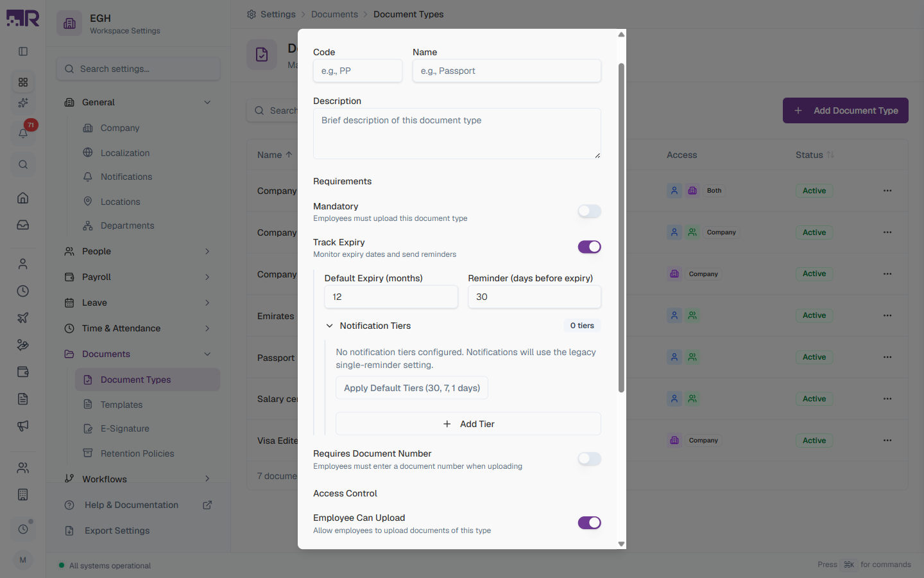The height and width of the screenshot is (578, 924).
Task: Toggle the sidebar panel icon
Action: click(x=23, y=51)
